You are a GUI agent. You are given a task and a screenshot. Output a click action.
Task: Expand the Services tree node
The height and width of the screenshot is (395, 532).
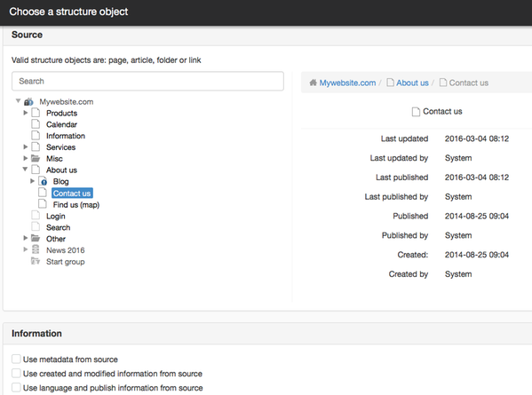click(x=26, y=146)
